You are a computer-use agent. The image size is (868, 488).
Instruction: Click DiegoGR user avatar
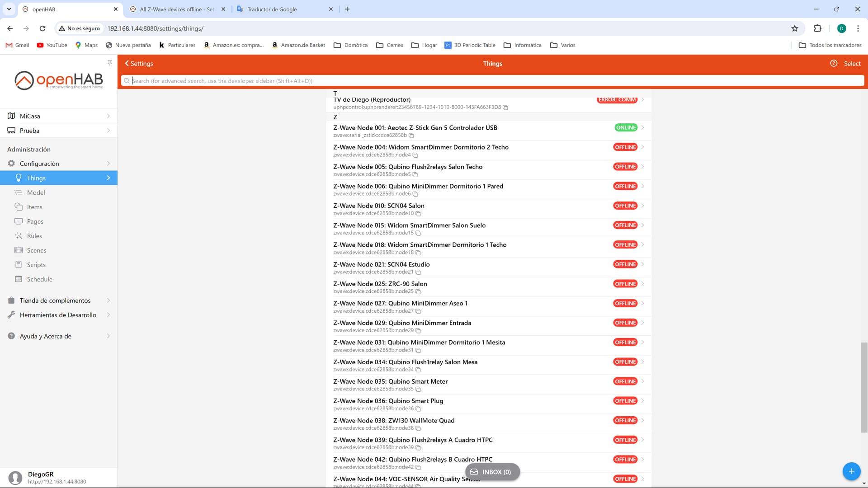click(x=15, y=478)
